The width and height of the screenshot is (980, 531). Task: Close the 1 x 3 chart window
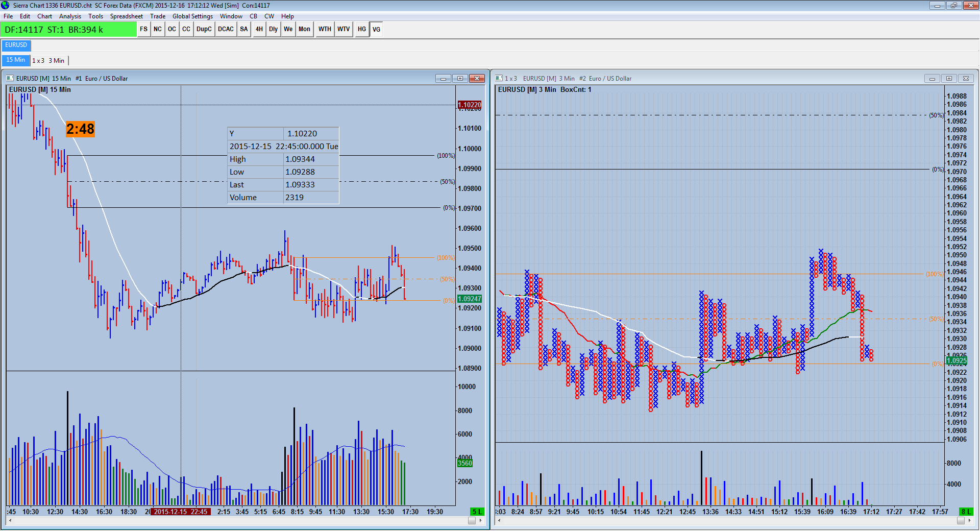966,78
